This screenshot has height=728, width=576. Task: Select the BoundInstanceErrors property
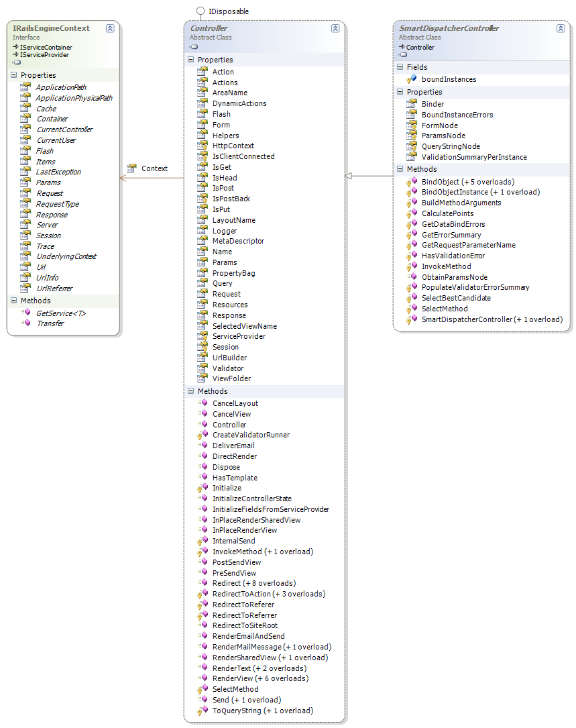point(457,115)
